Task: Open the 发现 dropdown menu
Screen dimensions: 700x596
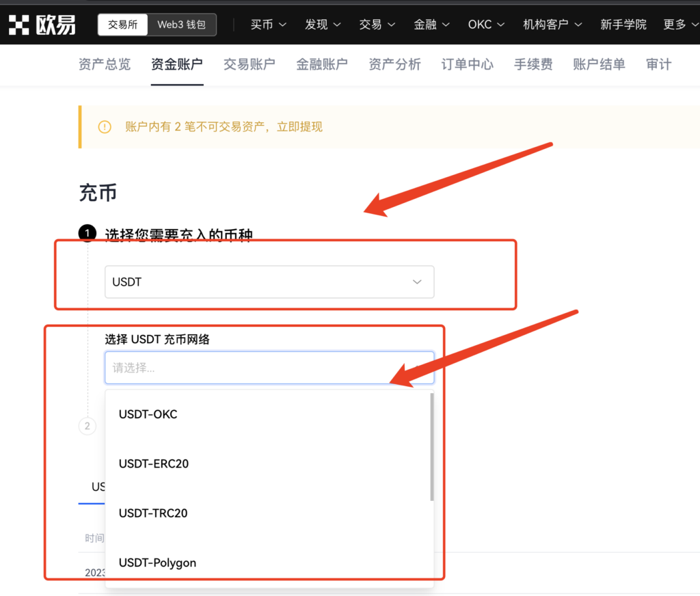Action: 323,25
